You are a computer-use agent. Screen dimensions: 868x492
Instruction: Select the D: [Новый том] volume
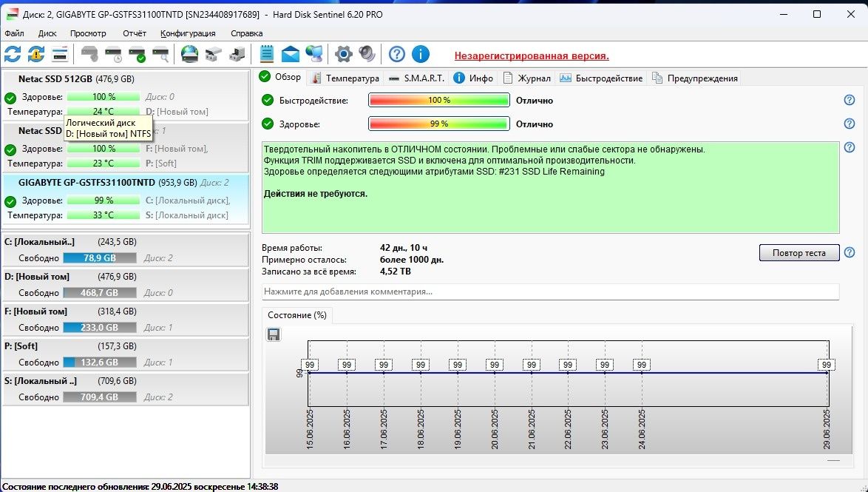pyautogui.click(x=126, y=285)
